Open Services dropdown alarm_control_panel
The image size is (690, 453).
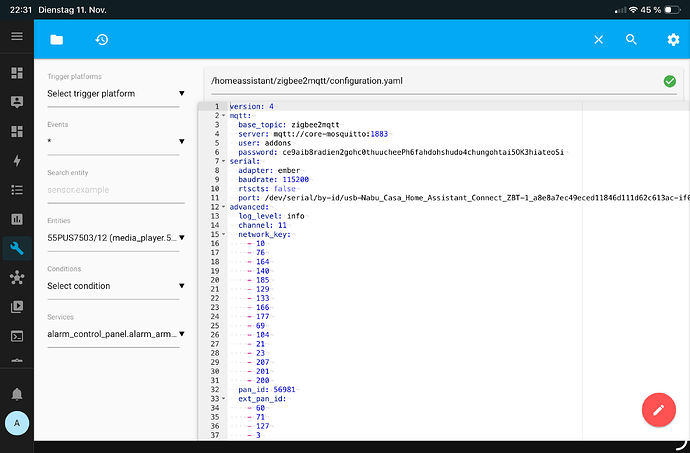tap(116, 334)
